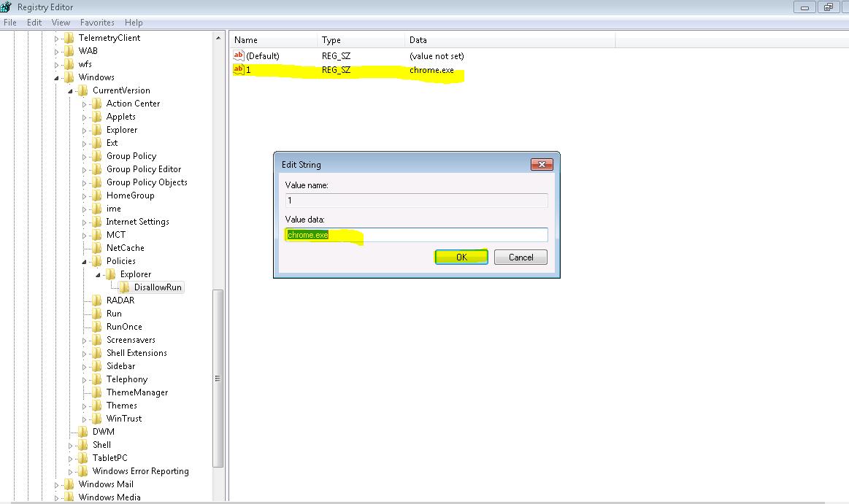The height and width of the screenshot is (504, 849).
Task: Click the string icon of value 1
Action: tap(238, 69)
